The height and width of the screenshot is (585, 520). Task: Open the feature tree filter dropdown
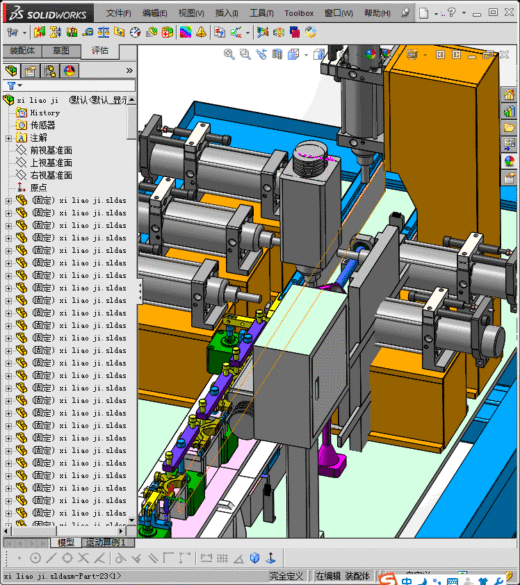tap(15, 85)
